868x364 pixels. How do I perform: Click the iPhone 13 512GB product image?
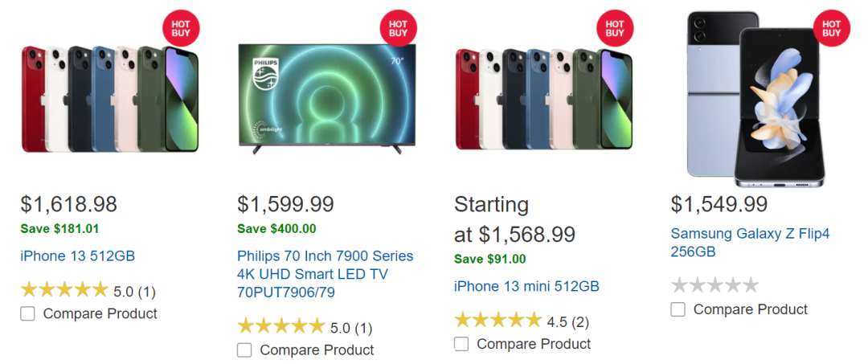click(x=109, y=99)
